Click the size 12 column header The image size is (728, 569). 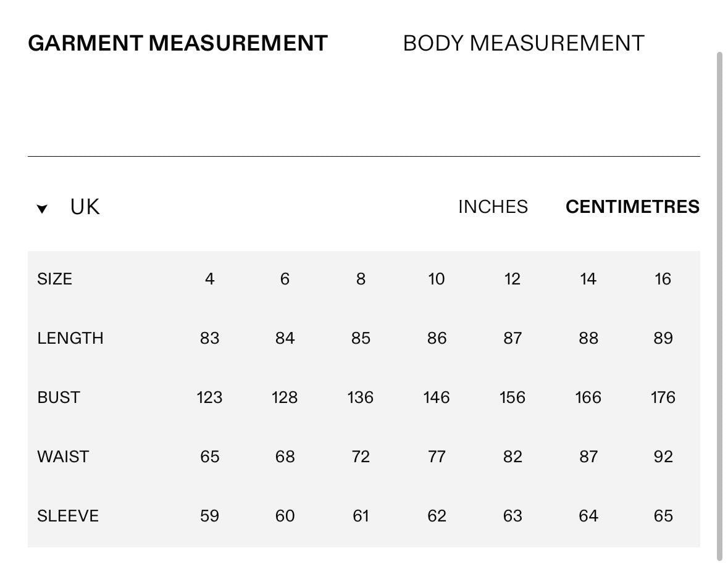click(512, 279)
